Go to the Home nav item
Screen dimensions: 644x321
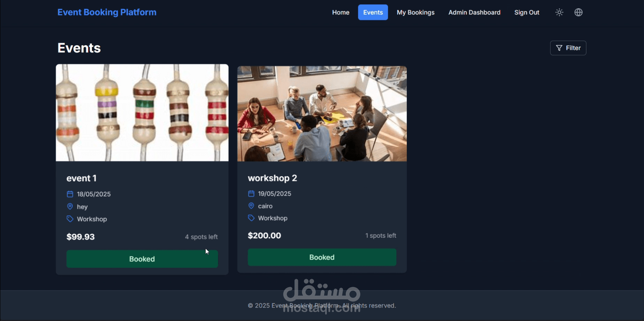340,12
